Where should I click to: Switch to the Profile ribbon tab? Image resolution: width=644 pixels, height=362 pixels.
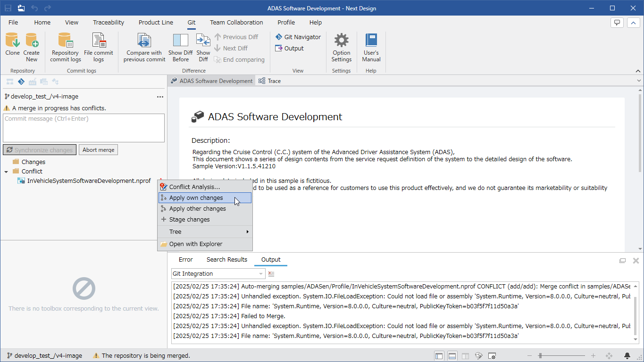(286, 22)
